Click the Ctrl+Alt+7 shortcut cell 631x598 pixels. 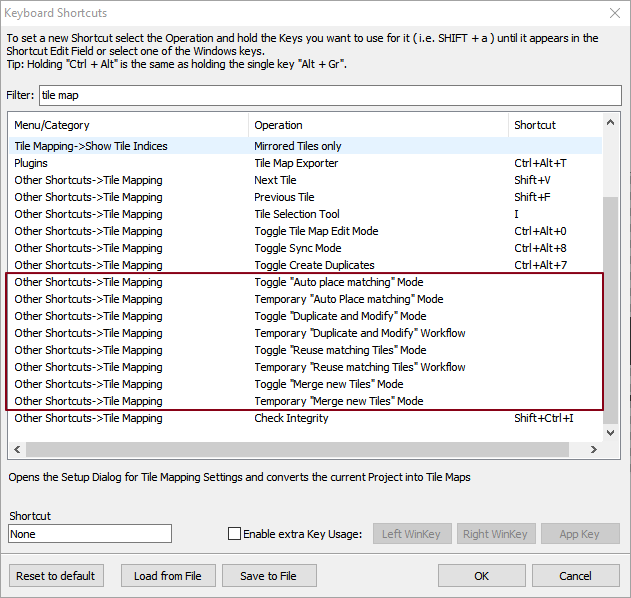pos(540,265)
